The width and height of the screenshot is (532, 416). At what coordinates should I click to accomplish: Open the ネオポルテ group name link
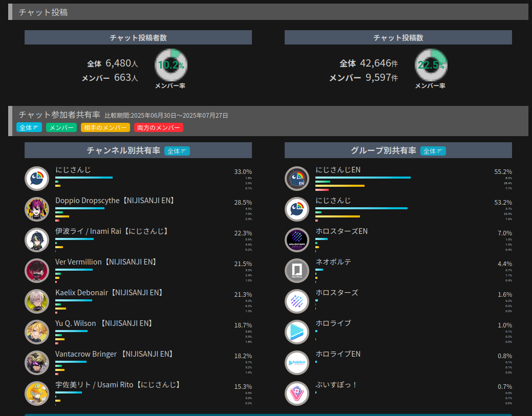[333, 262]
